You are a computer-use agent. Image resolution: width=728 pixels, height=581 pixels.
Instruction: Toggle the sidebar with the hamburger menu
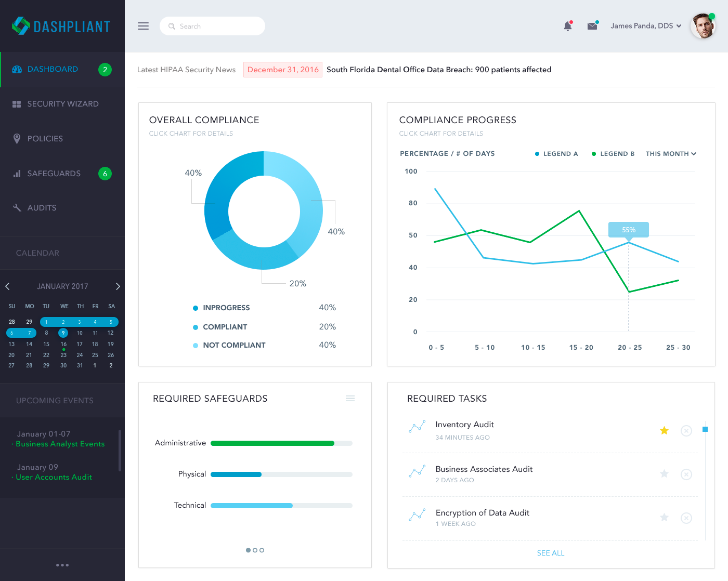(x=143, y=25)
